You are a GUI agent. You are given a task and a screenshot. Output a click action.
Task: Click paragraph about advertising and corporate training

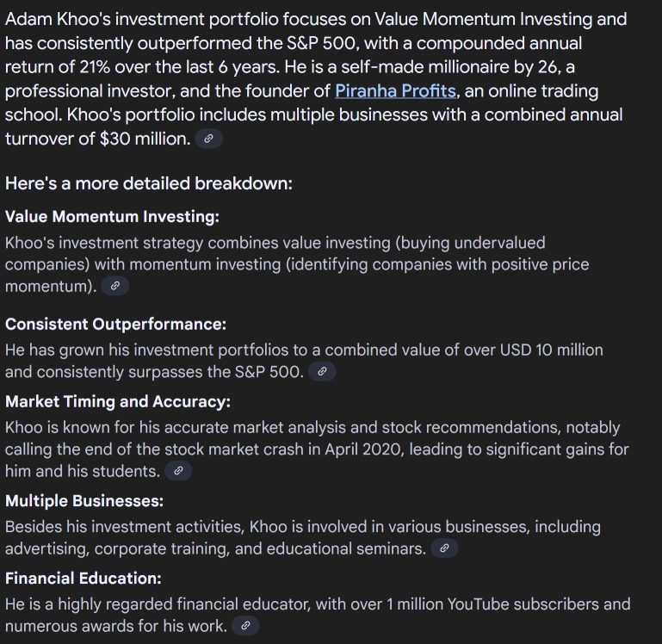(x=303, y=537)
